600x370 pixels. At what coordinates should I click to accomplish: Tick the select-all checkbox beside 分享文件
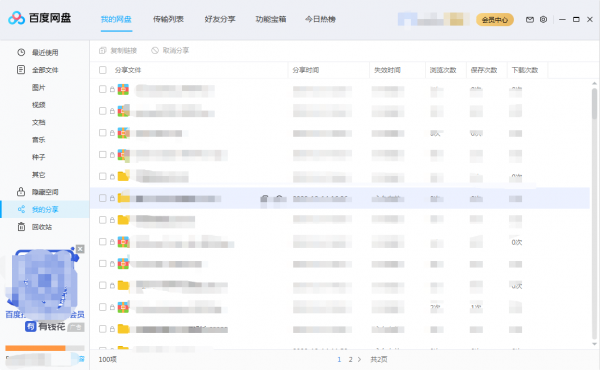click(103, 70)
